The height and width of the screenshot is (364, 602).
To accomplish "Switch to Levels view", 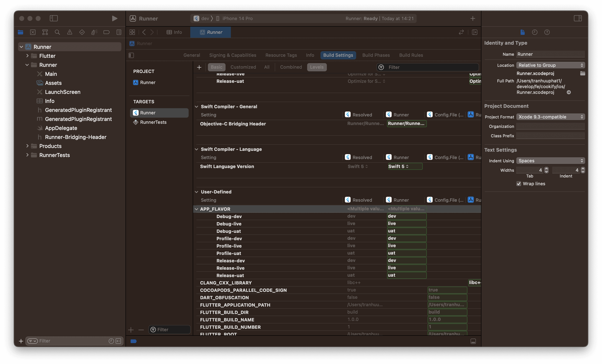I will [317, 67].
